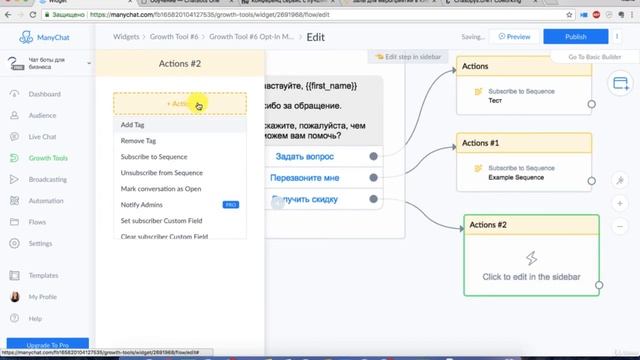Click the PRO badge beside Notify Admins
This screenshot has height=360, width=640.
tap(231, 204)
